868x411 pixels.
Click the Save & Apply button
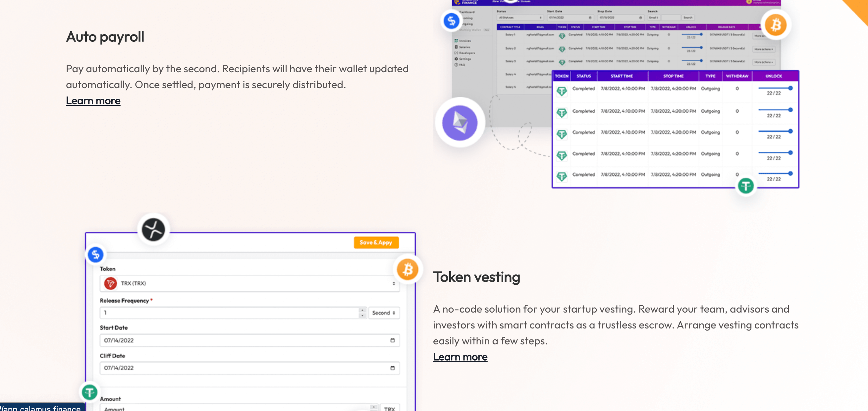[376, 243]
